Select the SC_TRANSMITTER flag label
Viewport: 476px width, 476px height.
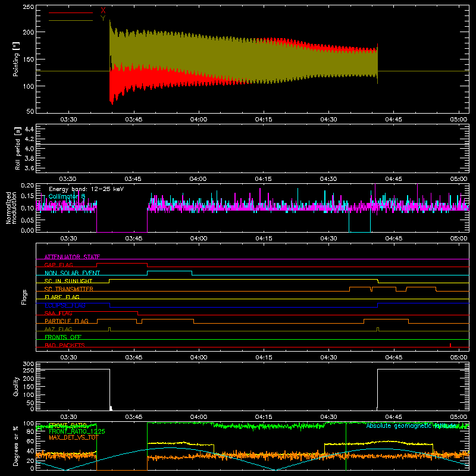69,289
